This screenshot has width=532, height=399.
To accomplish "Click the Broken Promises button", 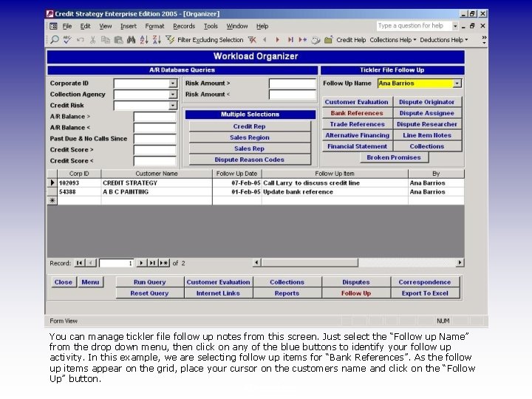I will click(394, 157).
